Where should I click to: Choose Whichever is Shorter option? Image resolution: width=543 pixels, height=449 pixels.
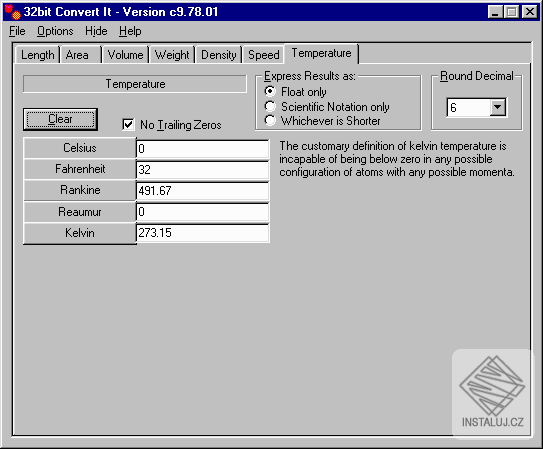click(x=270, y=120)
